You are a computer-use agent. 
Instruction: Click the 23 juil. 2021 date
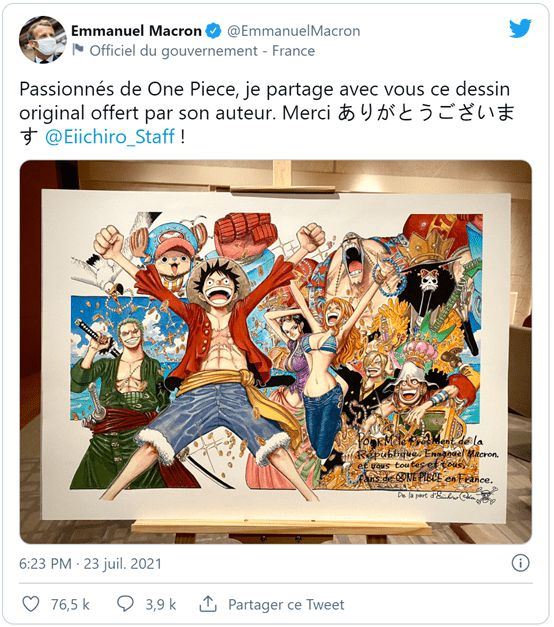122,564
